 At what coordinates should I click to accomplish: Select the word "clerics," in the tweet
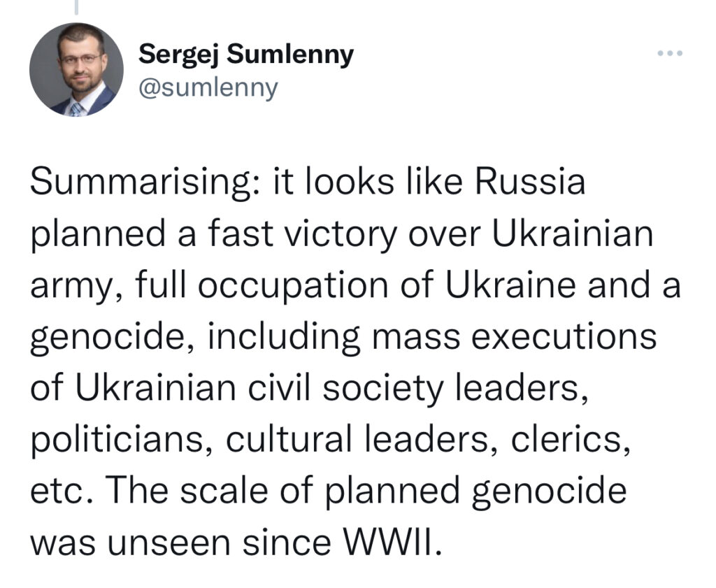(x=571, y=440)
